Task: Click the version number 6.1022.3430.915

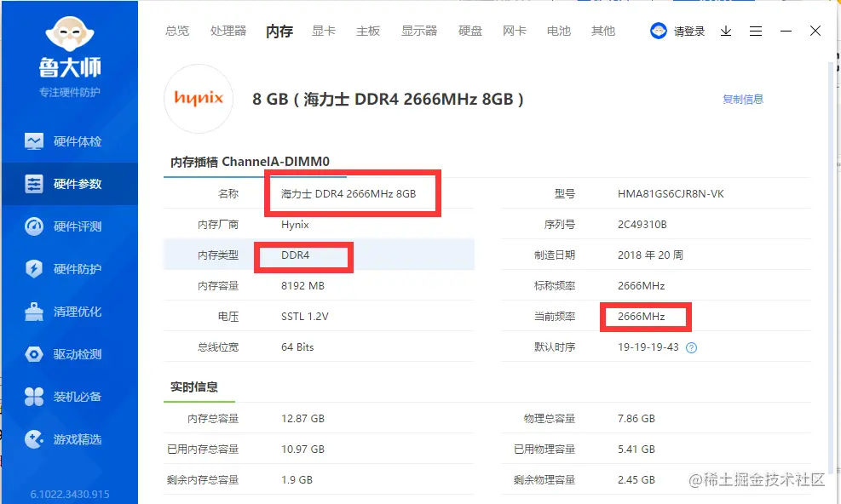Action: (70, 495)
